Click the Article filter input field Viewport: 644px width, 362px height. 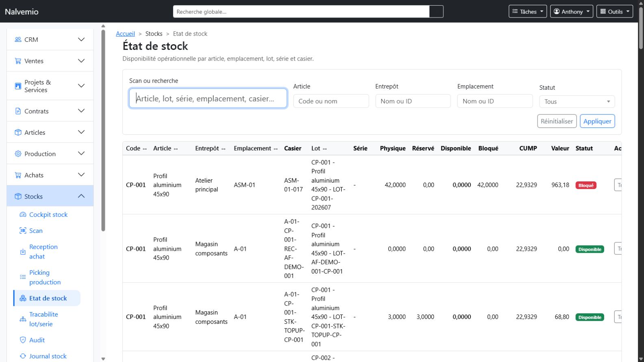tap(331, 101)
